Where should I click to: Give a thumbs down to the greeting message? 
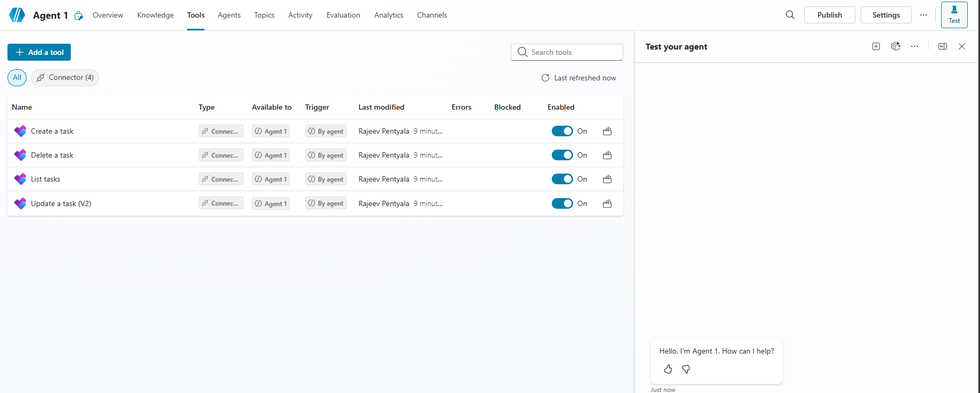686,369
